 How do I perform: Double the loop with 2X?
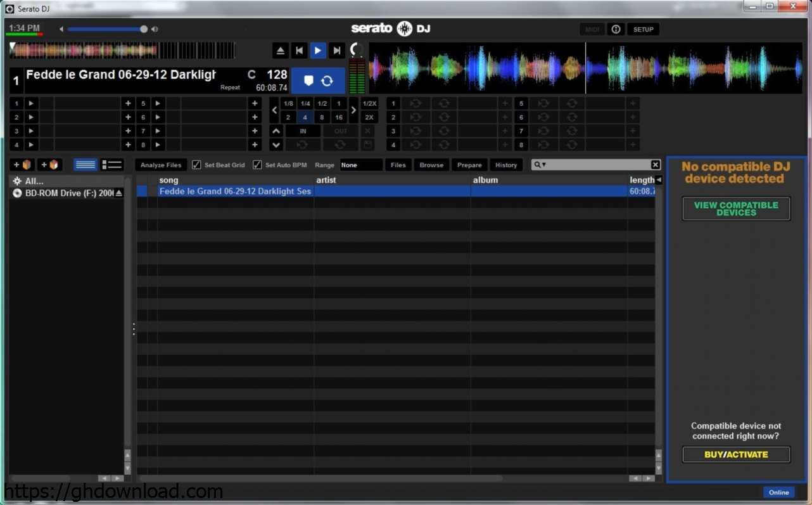pos(369,117)
